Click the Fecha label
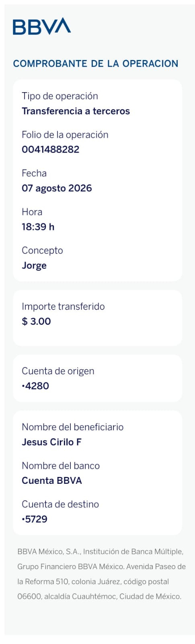Screen dimensions: 195x644 click(34, 173)
